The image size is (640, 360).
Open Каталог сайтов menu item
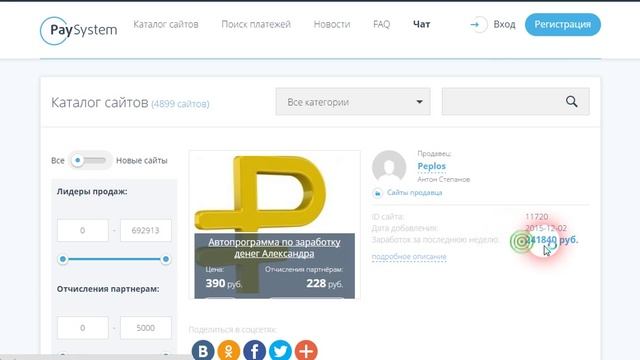click(x=166, y=24)
